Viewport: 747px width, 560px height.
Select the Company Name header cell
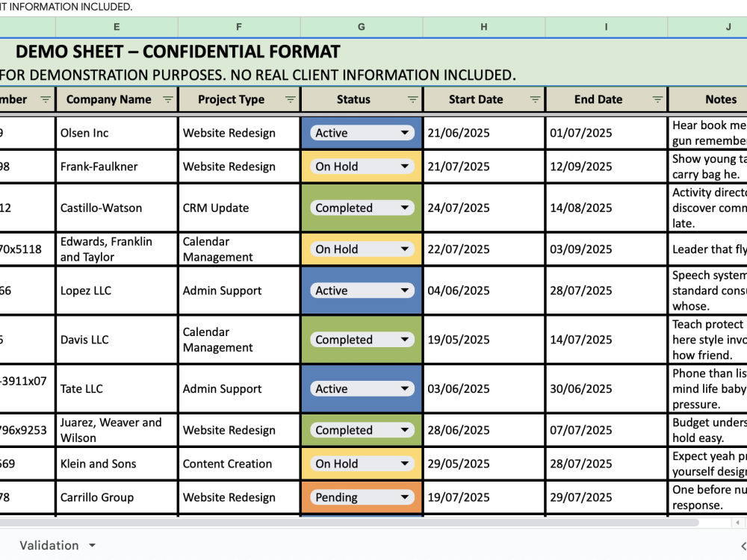[117, 99]
